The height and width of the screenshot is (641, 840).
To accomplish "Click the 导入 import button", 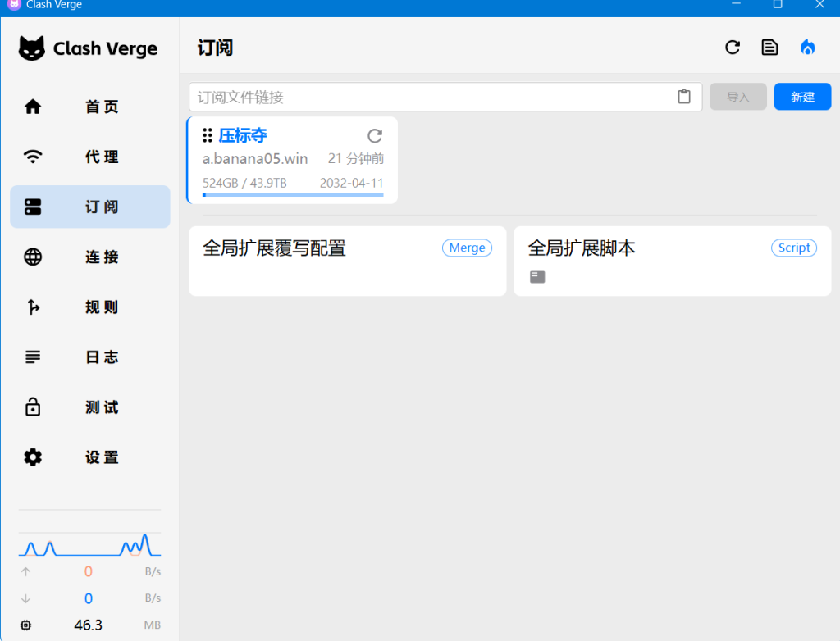I will pyautogui.click(x=737, y=97).
